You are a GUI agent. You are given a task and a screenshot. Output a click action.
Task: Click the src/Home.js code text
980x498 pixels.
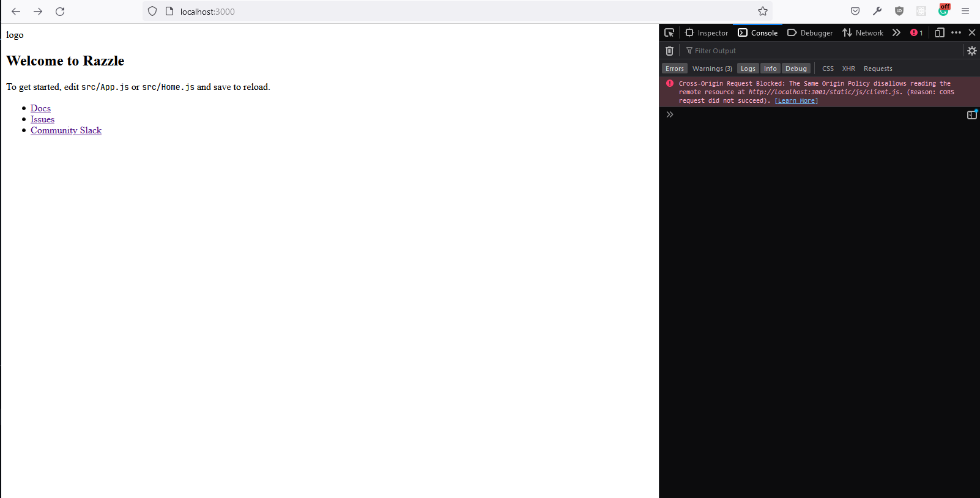[168, 87]
